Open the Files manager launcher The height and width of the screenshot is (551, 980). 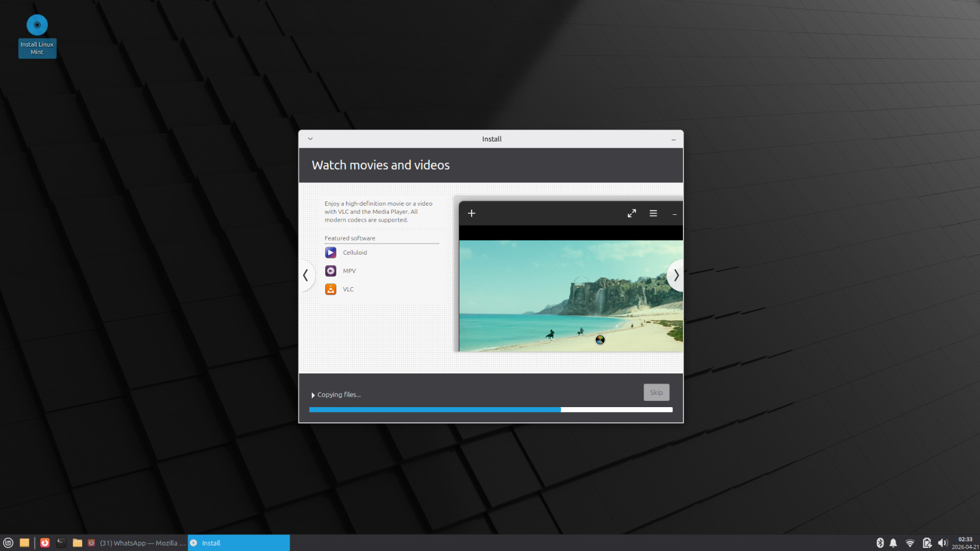tap(77, 542)
